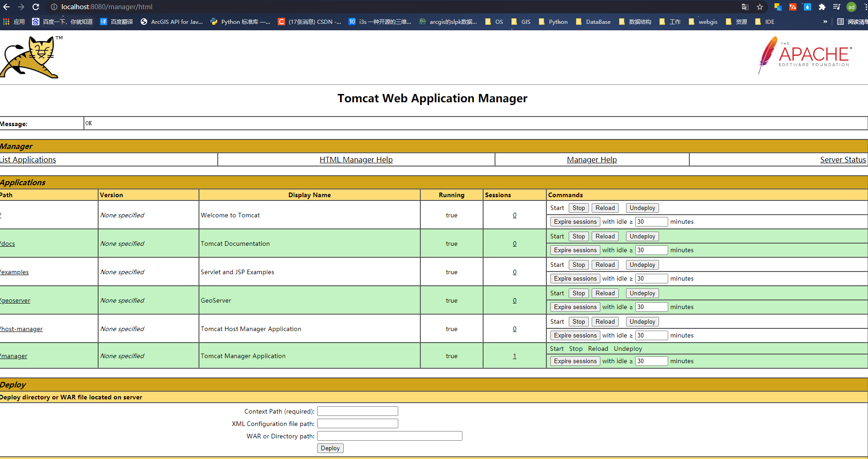Image resolution: width=868 pixels, height=459 pixels.
Task: Open the green profile avatar
Action: pyautogui.click(x=852, y=7)
